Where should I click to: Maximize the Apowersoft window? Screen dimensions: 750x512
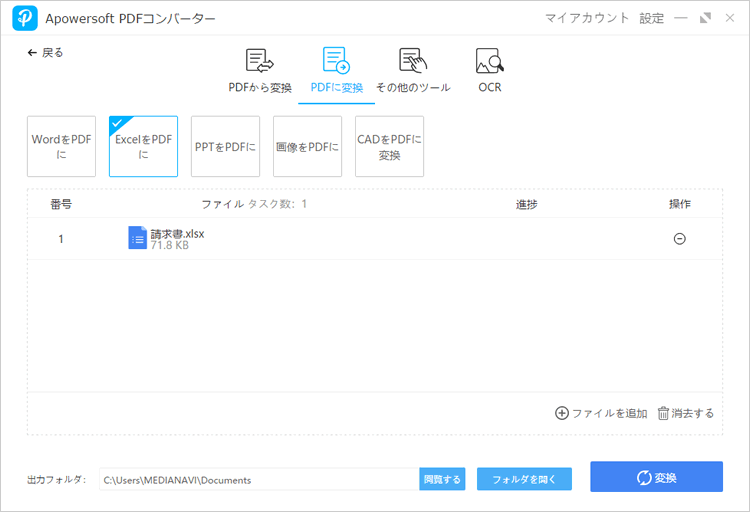[705, 18]
